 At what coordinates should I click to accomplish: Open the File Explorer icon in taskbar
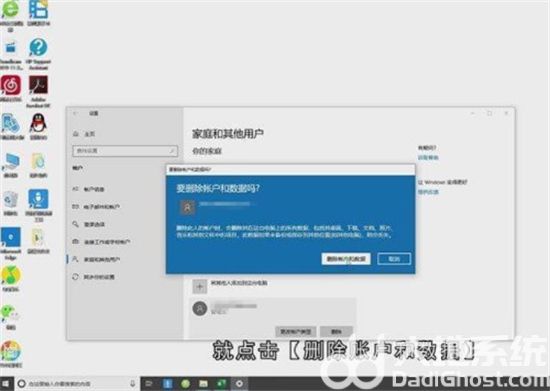tap(203, 384)
